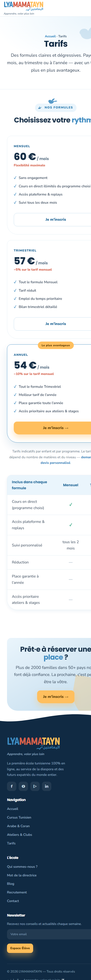
Task: Go to Ateliers & Clubs footer link
Action: click(19, 835)
